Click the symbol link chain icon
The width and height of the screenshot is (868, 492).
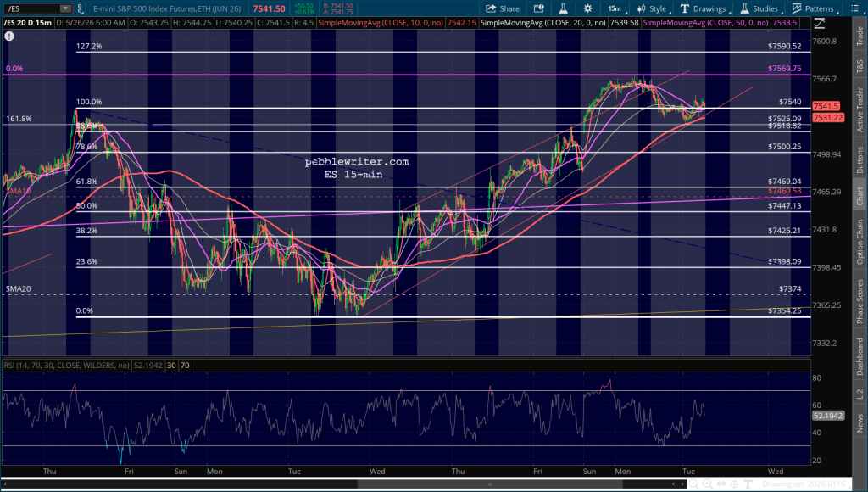pyautogui.click(x=81, y=8)
